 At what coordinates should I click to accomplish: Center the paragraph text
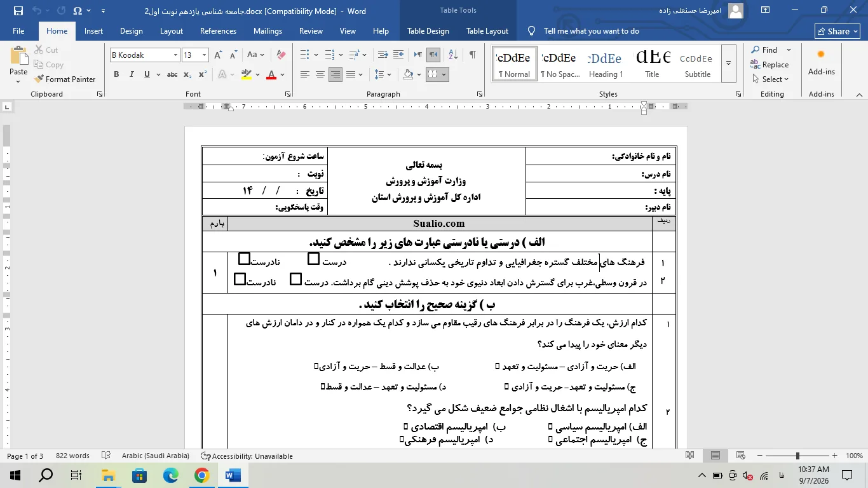320,74
